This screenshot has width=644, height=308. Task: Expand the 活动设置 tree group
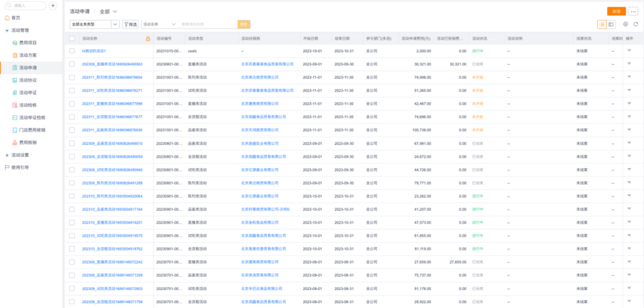pos(7,155)
